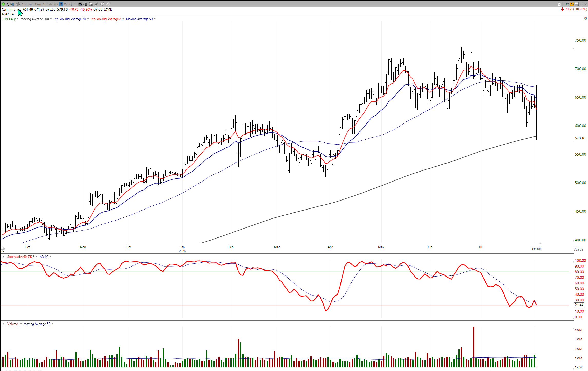Click the 68475.40 value below company name
This screenshot has height=371, width=588.
9,14
